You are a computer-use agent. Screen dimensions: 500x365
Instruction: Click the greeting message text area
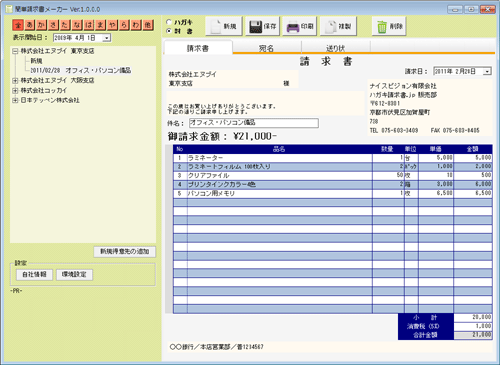click(265, 103)
